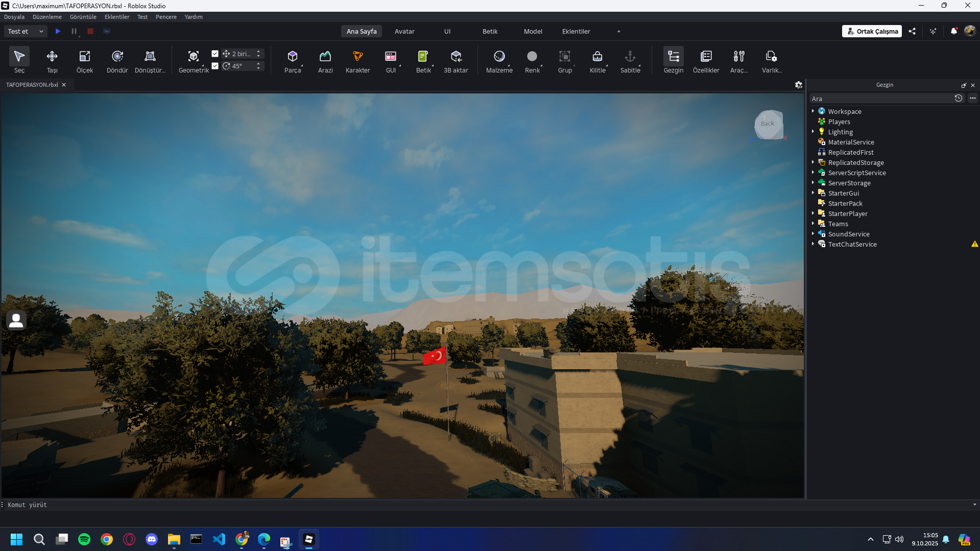Open the GUI tool

coord(391,60)
